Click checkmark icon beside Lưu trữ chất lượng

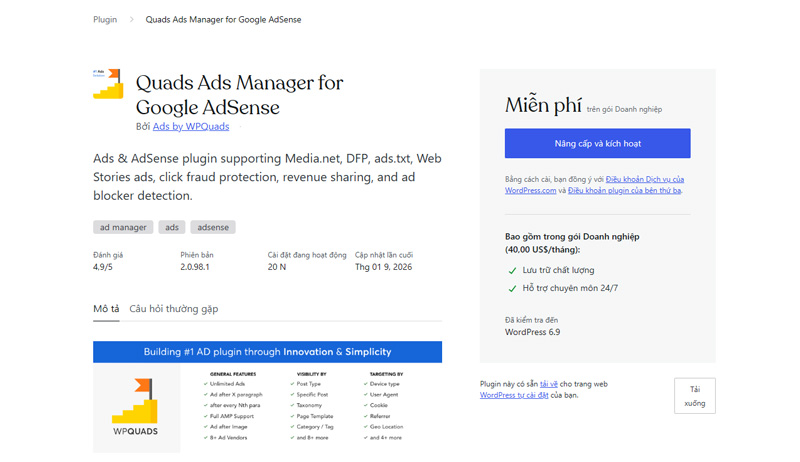[x=512, y=270]
